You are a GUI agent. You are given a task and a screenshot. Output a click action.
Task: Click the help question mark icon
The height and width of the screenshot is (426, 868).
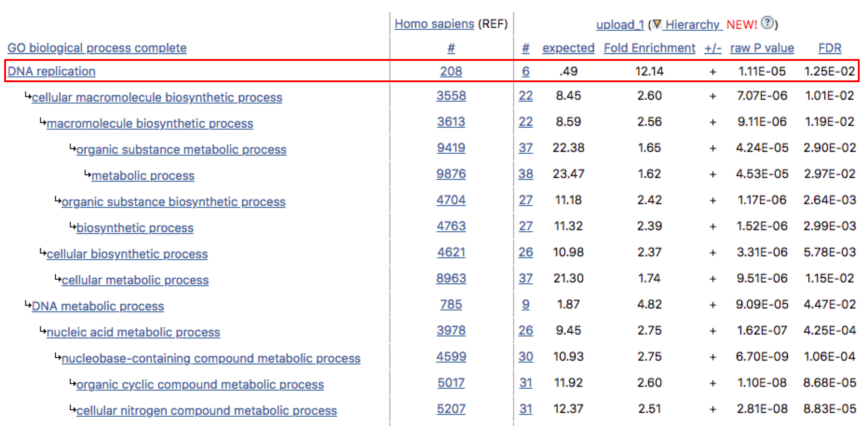coord(768,22)
